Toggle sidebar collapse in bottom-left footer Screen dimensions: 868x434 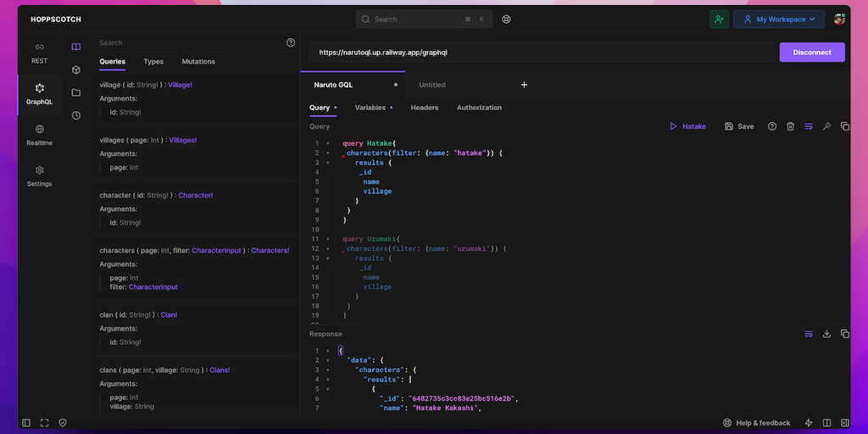point(26,423)
